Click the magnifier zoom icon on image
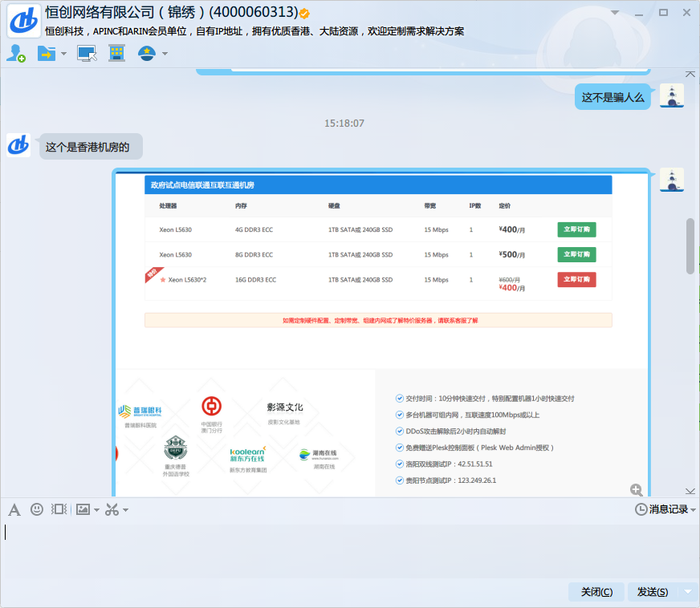Screen dimensions: 700x608 pyautogui.click(x=636, y=490)
